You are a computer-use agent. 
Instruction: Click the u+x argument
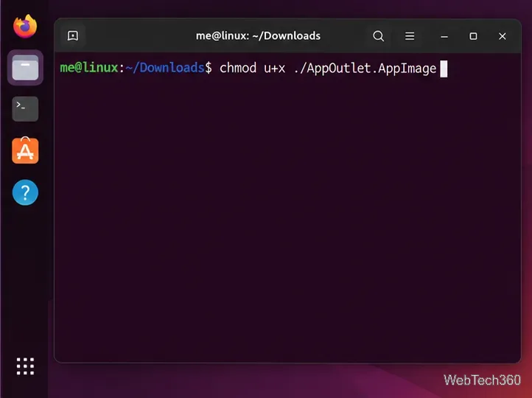[275, 69]
